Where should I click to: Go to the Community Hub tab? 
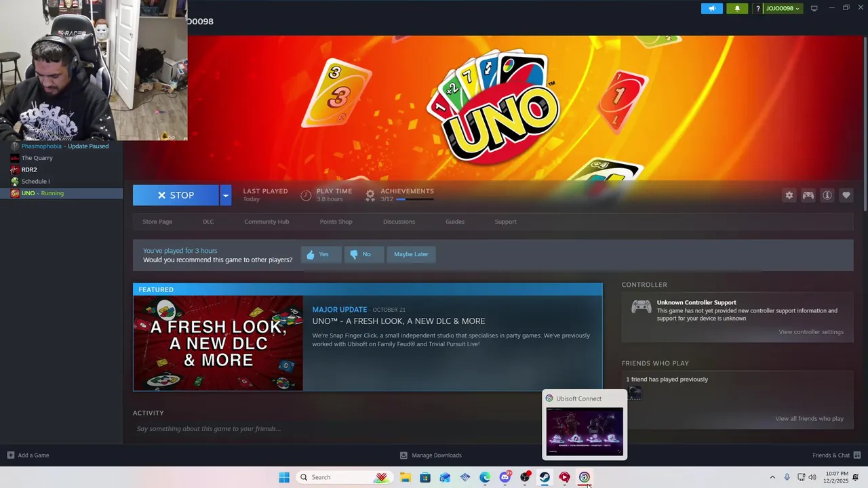point(267,222)
